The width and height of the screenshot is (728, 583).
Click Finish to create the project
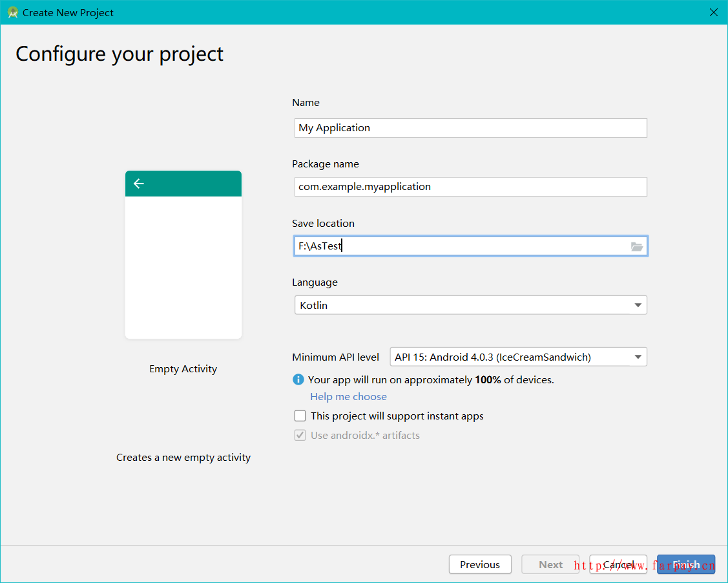[686, 564]
